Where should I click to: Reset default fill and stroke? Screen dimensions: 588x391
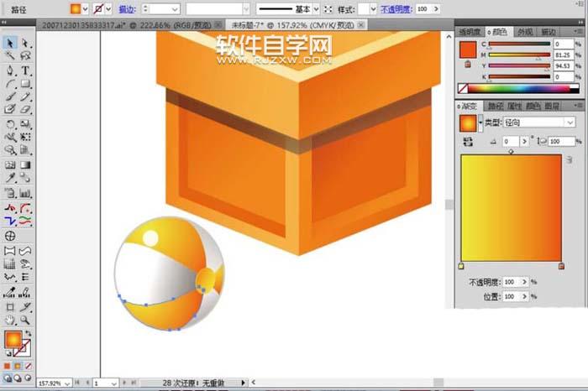click(8, 353)
